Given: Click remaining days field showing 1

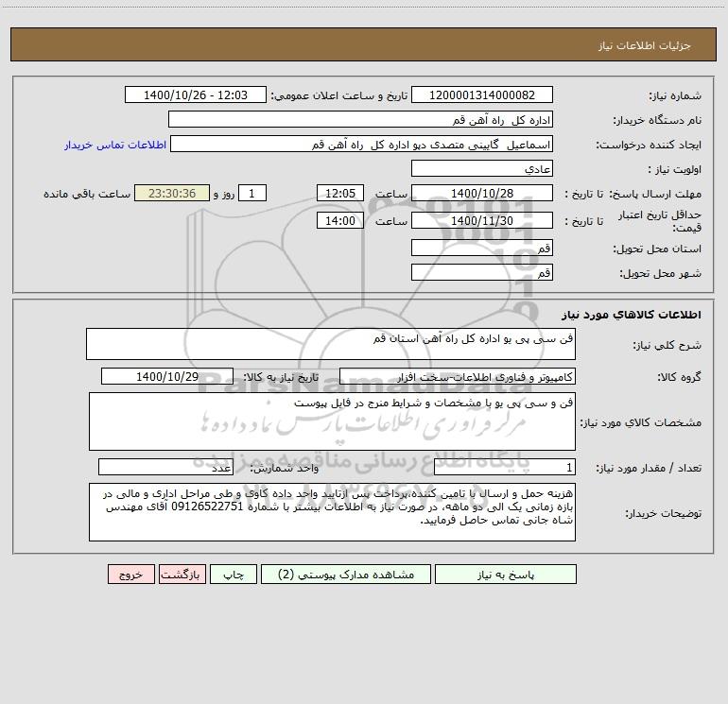Looking at the screenshot, I should click(x=252, y=193).
